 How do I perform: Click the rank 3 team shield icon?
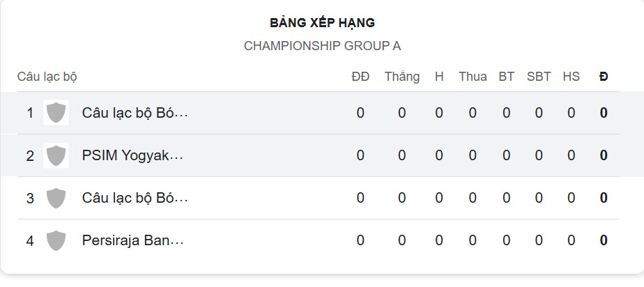click(56, 198)
